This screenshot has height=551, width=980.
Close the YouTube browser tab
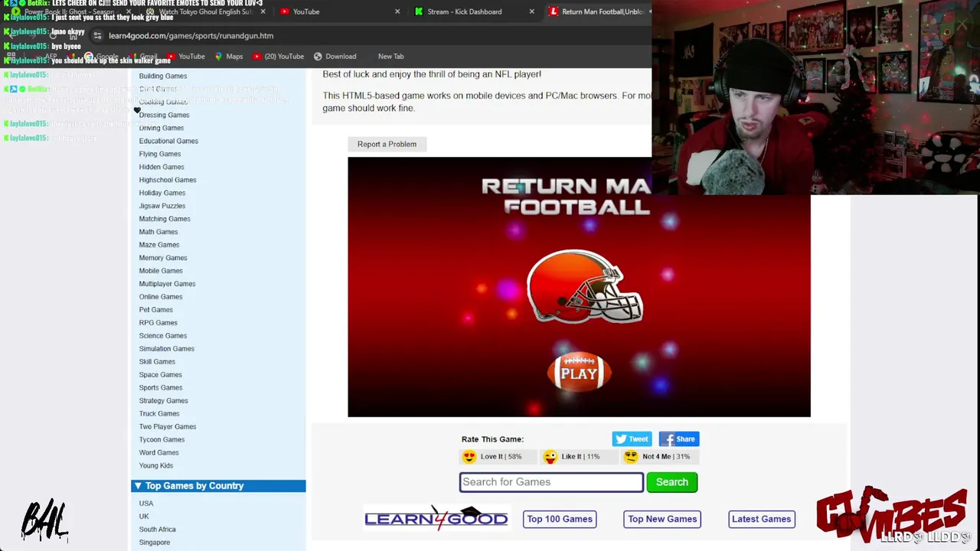point(397,11)
